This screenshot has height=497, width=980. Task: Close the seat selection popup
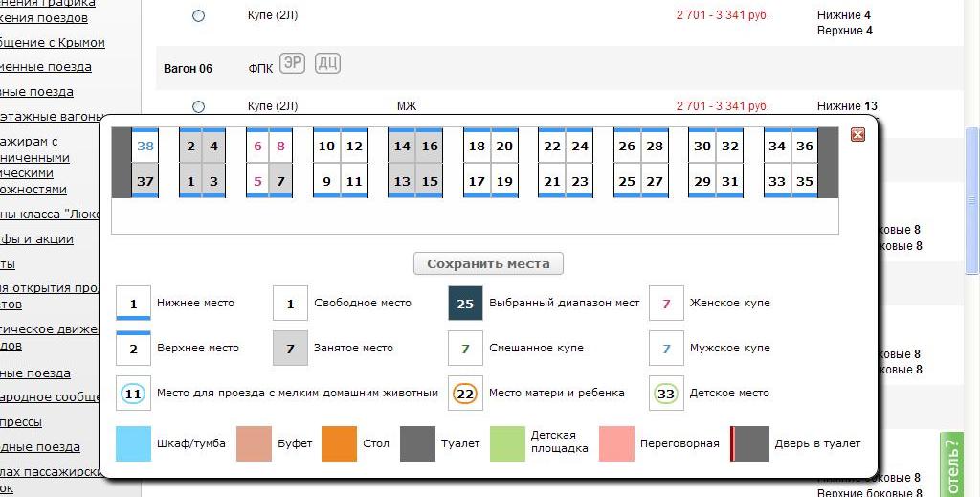tap(857, 135)
